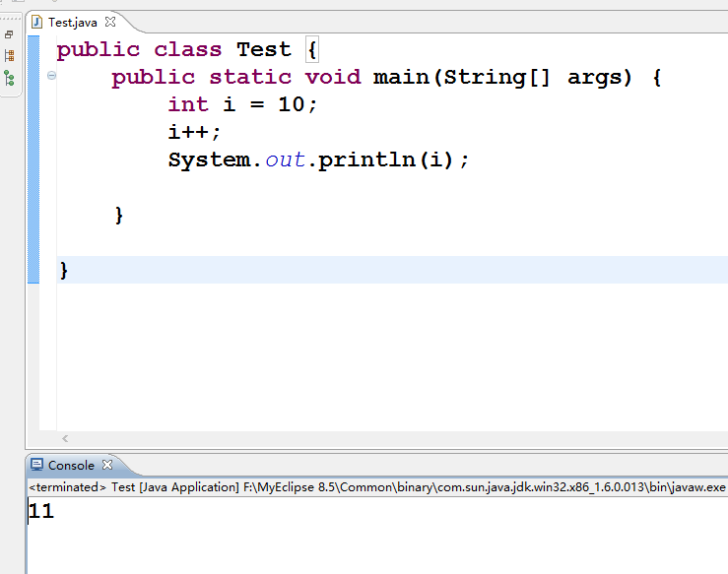Click the 'int i = 10;' statement
Screen dimensions: 728x574
click(242, 105)
